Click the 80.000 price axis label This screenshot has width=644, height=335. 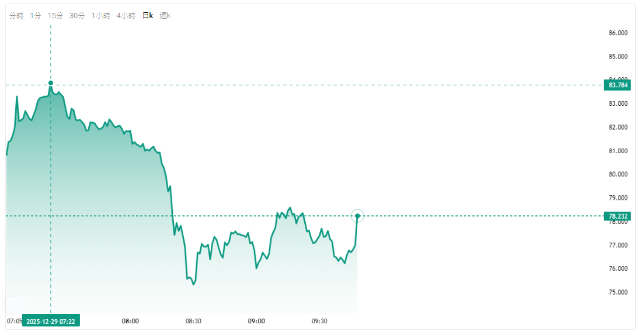click(x=618, y=174)
